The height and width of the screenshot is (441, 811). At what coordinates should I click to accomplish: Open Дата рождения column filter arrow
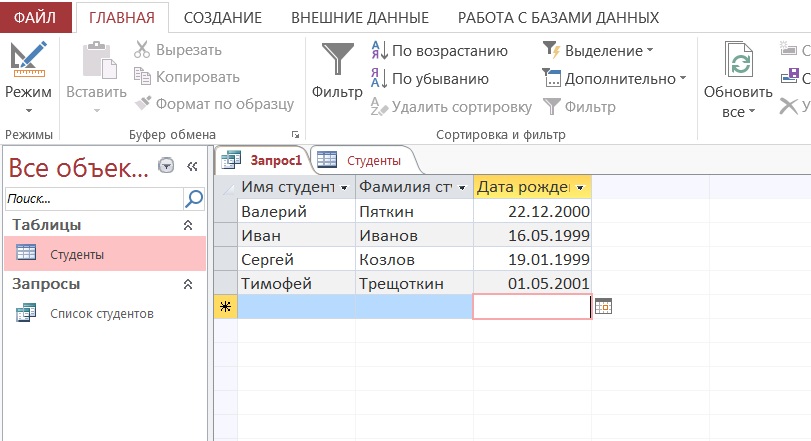(x=580, y=188)
